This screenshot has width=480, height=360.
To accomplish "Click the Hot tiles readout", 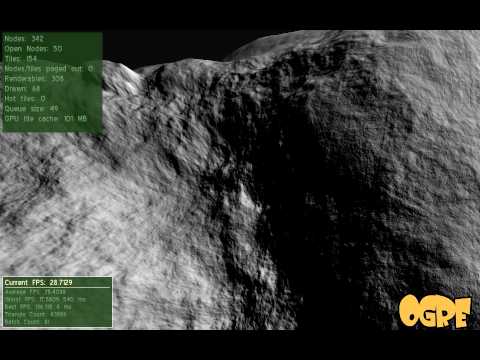I will (25, 99).
